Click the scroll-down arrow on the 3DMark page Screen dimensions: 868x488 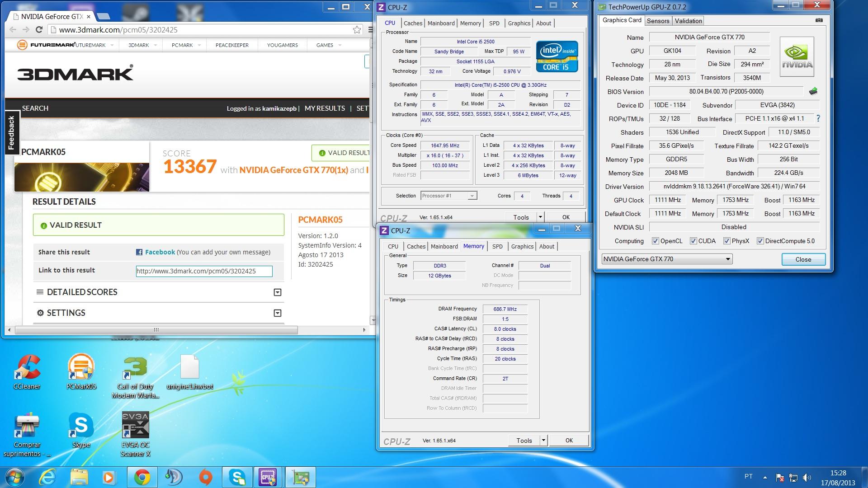(373, 320)
